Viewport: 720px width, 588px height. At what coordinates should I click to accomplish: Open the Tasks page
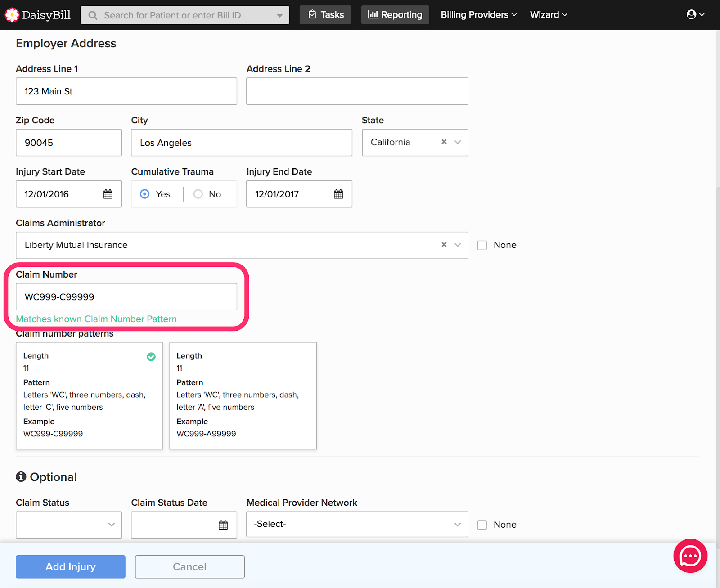325,15
